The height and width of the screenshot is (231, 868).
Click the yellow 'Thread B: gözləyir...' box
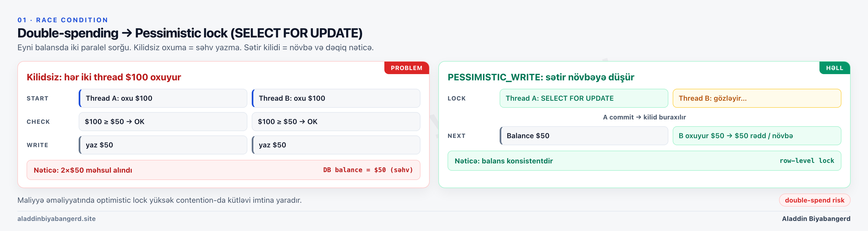[x=757, y=98]
